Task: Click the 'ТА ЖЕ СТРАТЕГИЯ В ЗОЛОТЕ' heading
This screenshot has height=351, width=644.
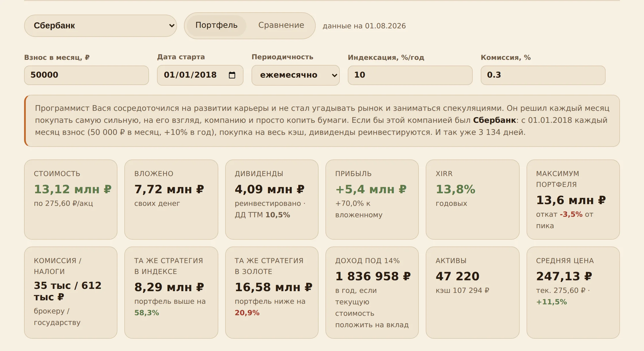Action: coord(269,266)
